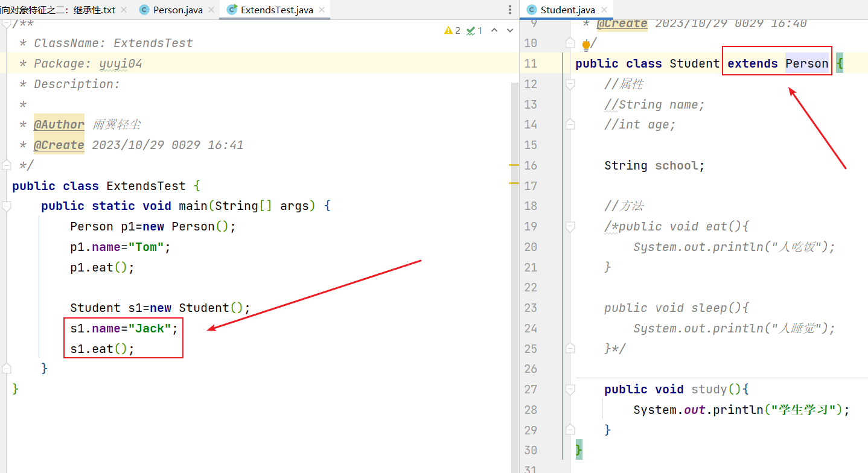Switch to the Person.java tab
This screenshot has height=473, width=868.
click(x=177, y=10)
